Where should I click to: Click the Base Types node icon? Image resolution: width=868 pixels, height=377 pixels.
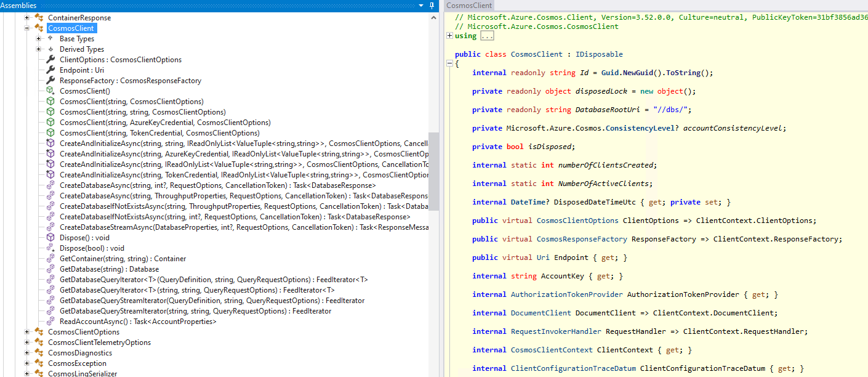[x=50, y=39]
